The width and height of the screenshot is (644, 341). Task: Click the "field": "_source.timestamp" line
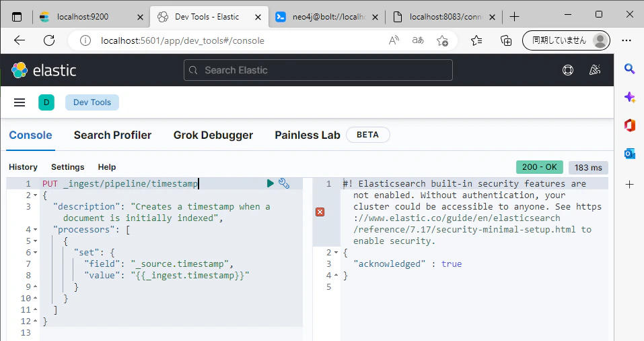pos(159,263)
